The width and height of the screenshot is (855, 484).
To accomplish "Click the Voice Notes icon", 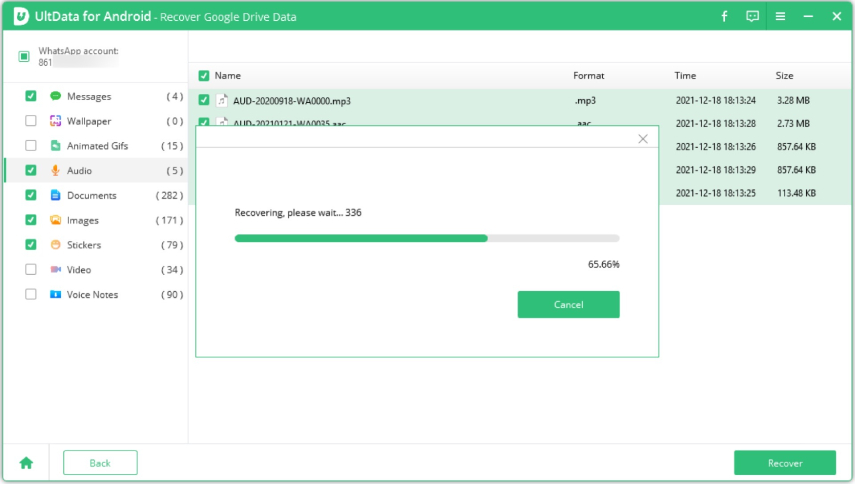I will pyautogui.click(x=55, y=294).
